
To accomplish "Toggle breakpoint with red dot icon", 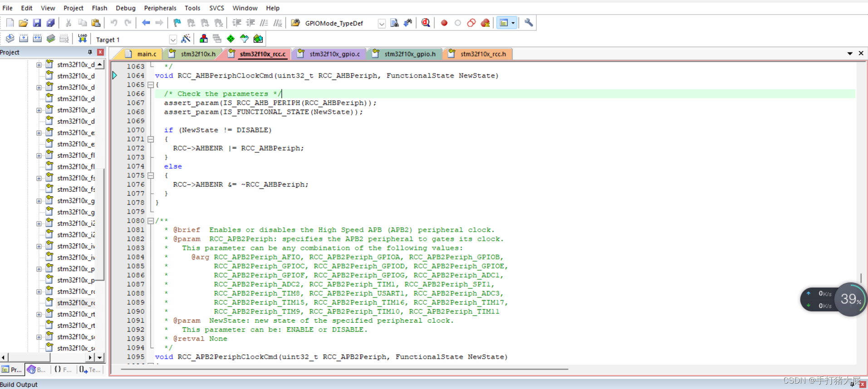I will (444, 23).
